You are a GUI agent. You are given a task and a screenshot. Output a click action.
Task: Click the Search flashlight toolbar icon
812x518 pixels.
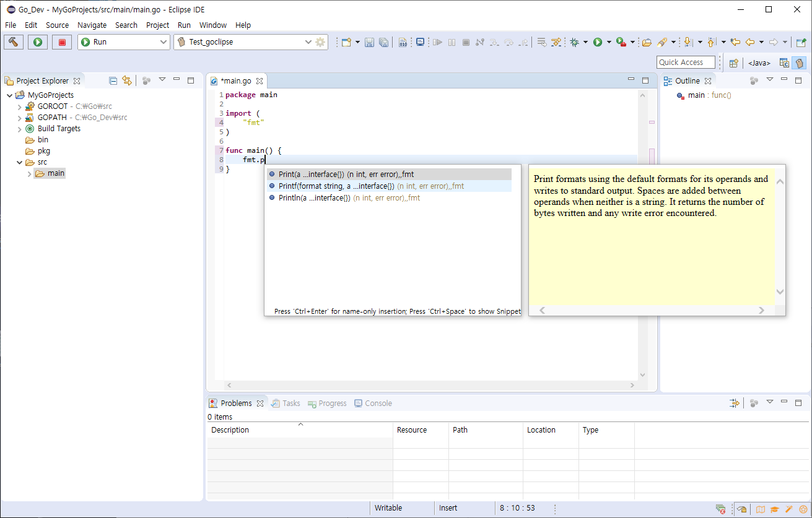tap(662, 42)
